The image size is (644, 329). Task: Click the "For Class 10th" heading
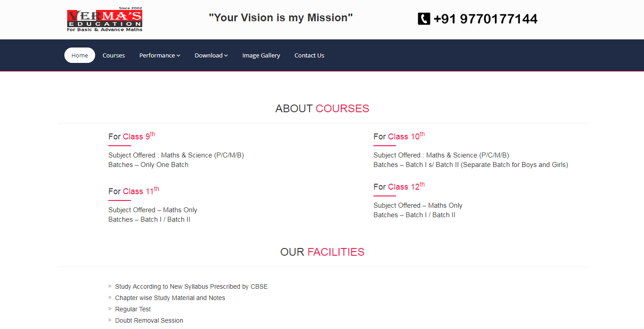[x=399, y=136]
